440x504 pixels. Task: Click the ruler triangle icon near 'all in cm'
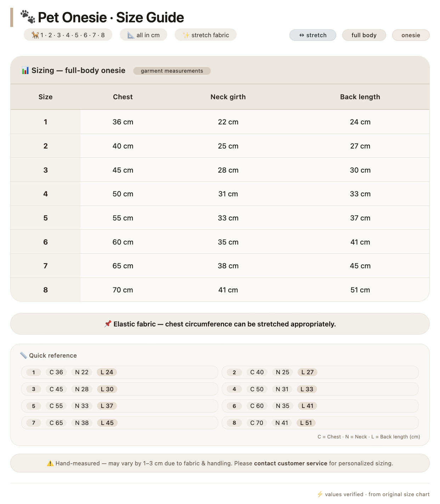(131, 35)
